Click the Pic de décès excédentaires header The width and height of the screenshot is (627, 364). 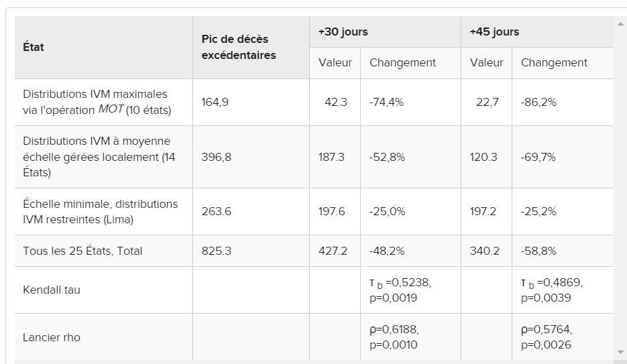coord(239,47)
